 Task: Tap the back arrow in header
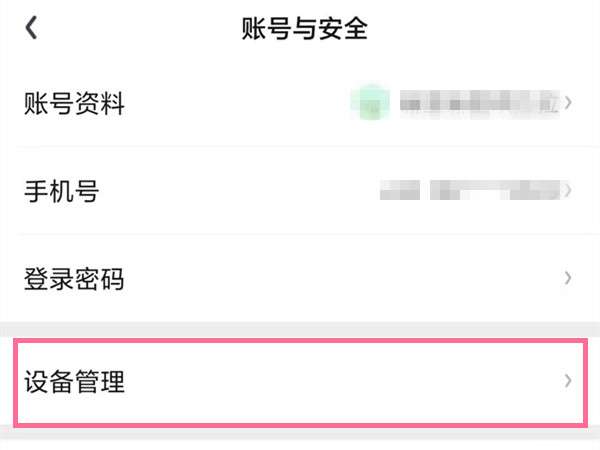31,28
